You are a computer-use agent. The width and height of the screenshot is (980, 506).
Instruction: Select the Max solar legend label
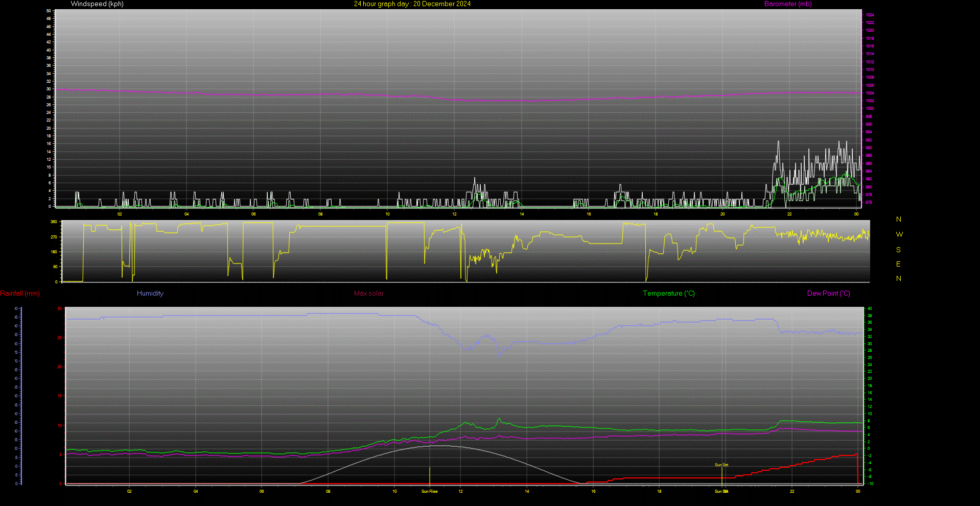coord(369,294)
